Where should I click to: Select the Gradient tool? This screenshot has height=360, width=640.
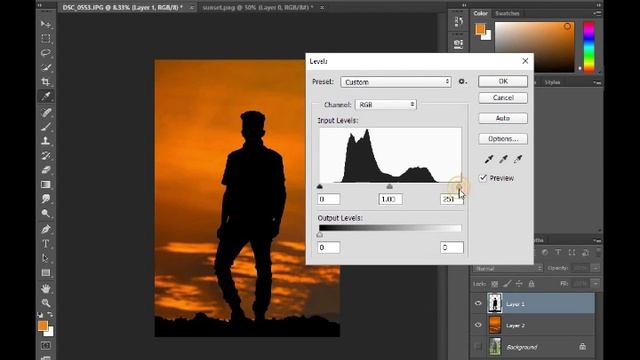(46, 184)
